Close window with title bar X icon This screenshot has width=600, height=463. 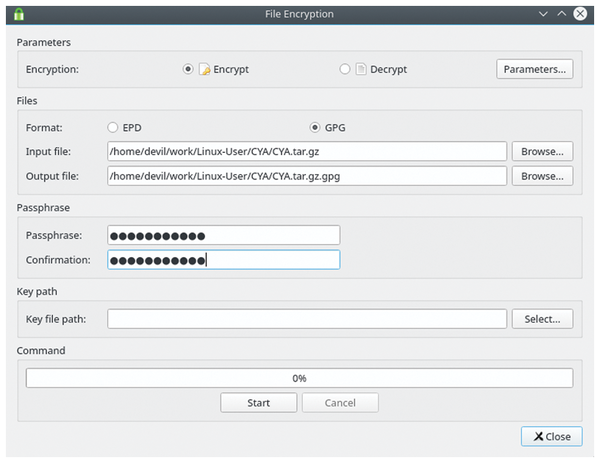pos(582,14)
